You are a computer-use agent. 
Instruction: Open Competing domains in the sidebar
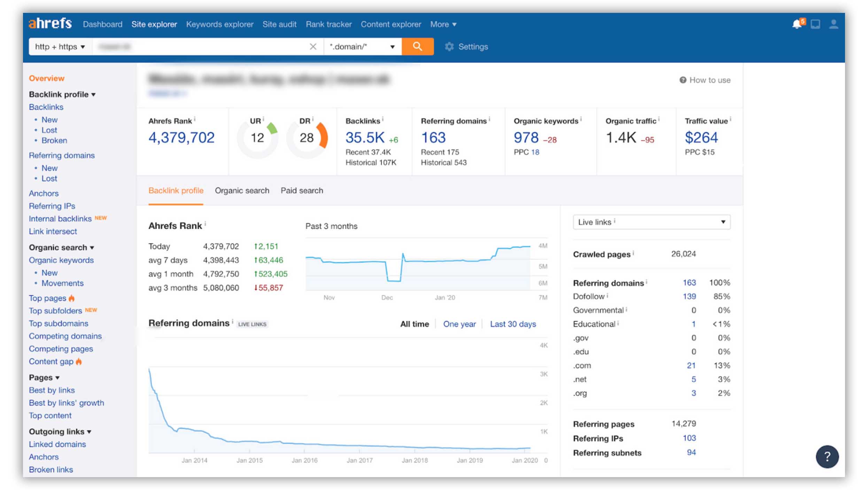[65, 336]
